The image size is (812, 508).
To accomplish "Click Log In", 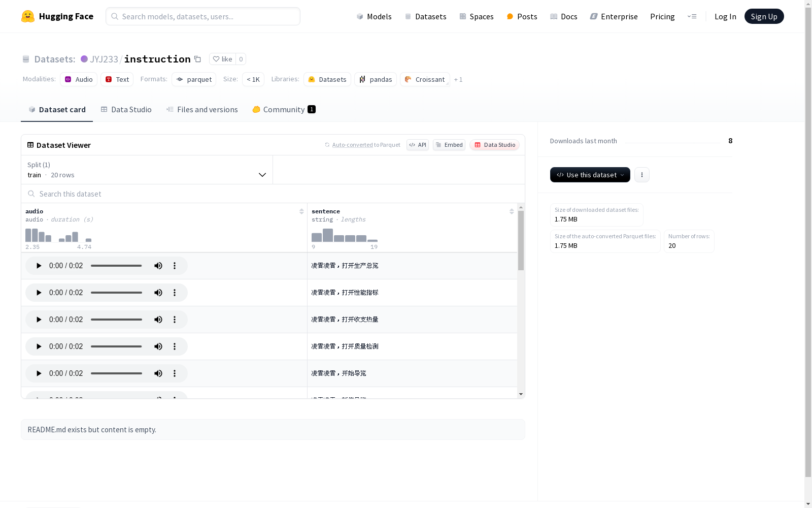I will point(725,16).
